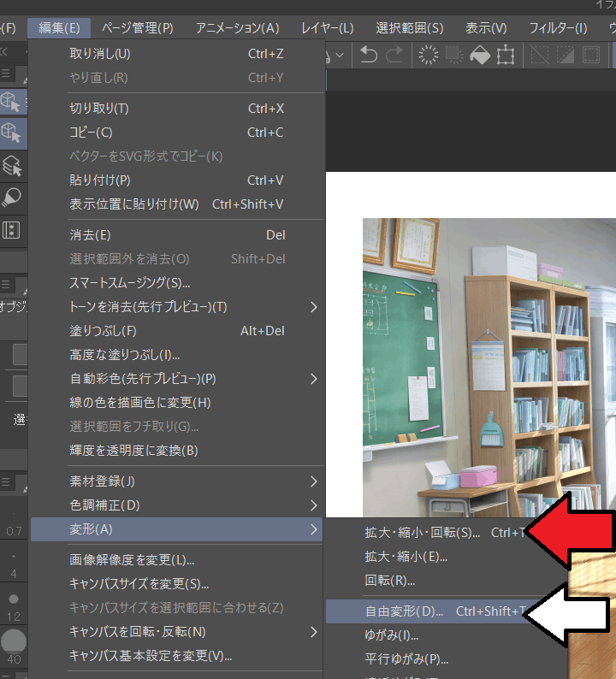Open the 編集(E) menu

coord(59,28)
